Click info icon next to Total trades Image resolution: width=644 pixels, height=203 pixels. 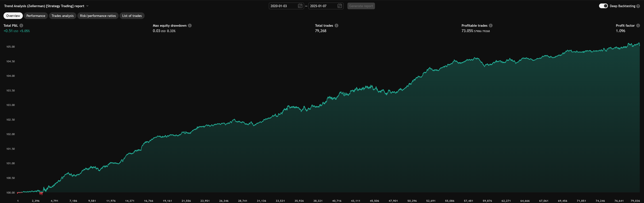(x=336, y=25)
